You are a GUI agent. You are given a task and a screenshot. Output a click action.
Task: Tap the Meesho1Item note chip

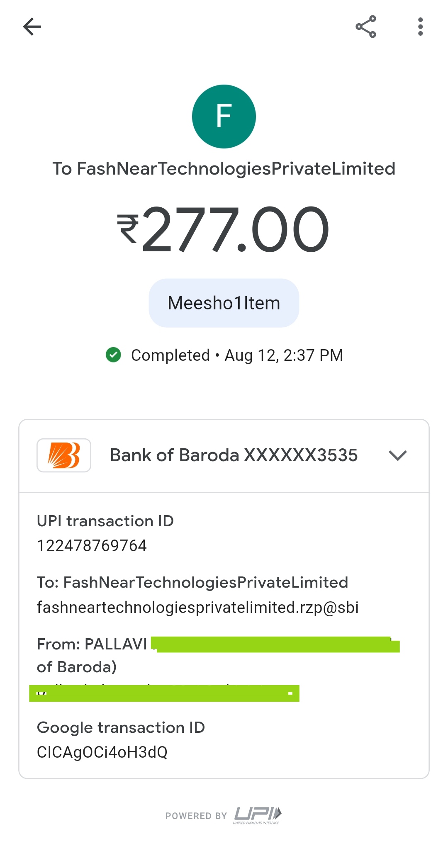tap(224, 303)
